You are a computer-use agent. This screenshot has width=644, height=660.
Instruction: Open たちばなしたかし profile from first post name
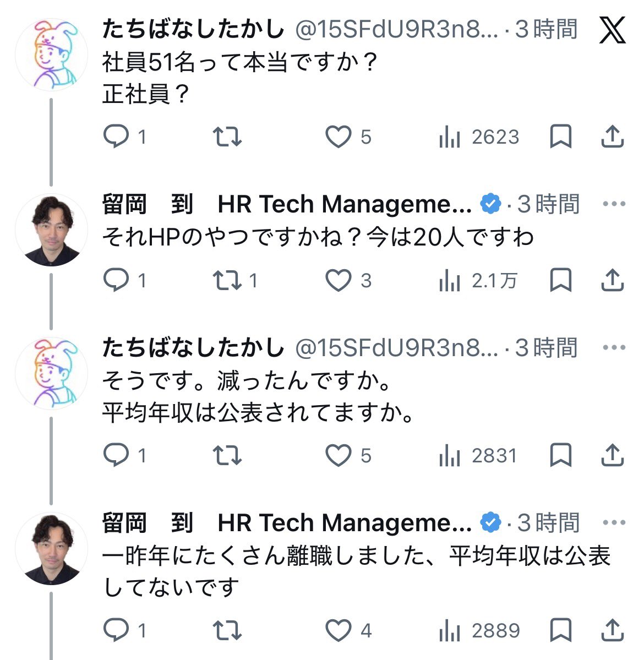193,30
